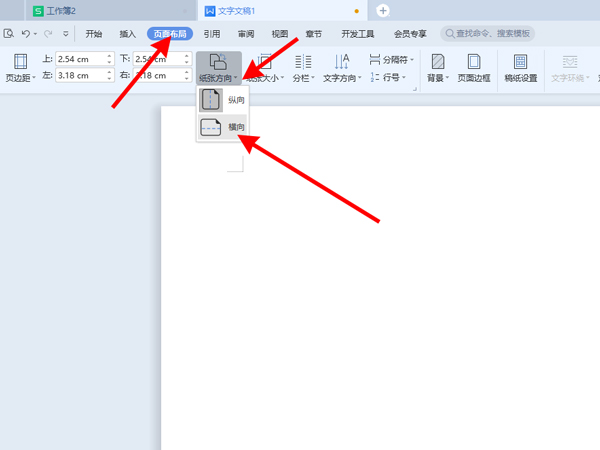Open 稿纸设置 manuscript paper settings
Viewport: 600px width, 450px height.
pyautogui.click(x=520, y=67)
